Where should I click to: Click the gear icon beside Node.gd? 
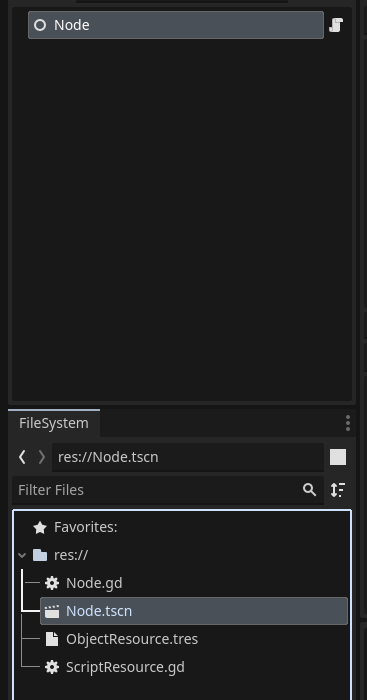(52, 583)
